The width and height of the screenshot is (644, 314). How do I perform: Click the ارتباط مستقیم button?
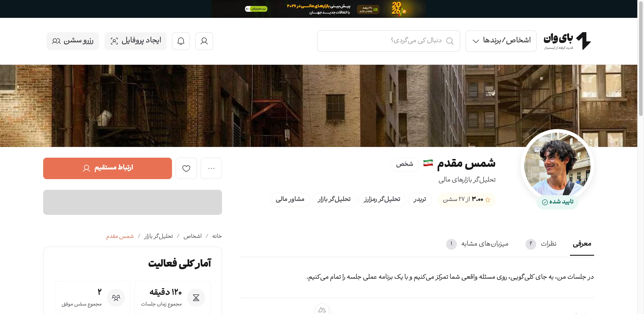(x=108, y=168)
